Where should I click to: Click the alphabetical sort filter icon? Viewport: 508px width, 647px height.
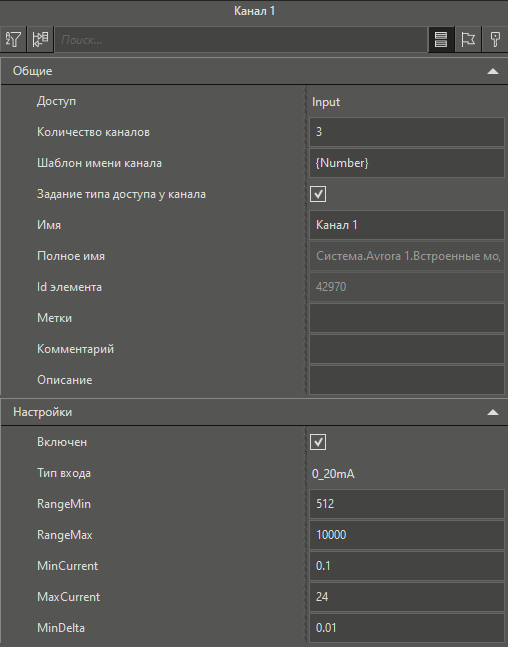[13, 40]
